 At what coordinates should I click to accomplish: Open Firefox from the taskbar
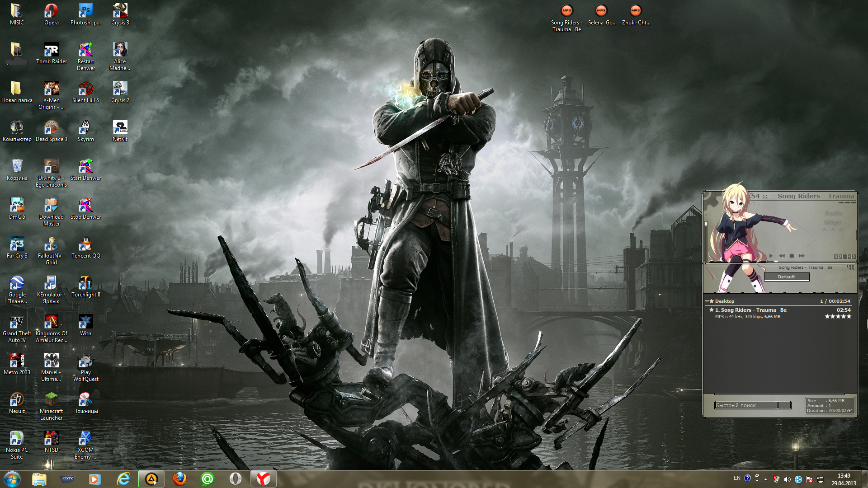179,479
